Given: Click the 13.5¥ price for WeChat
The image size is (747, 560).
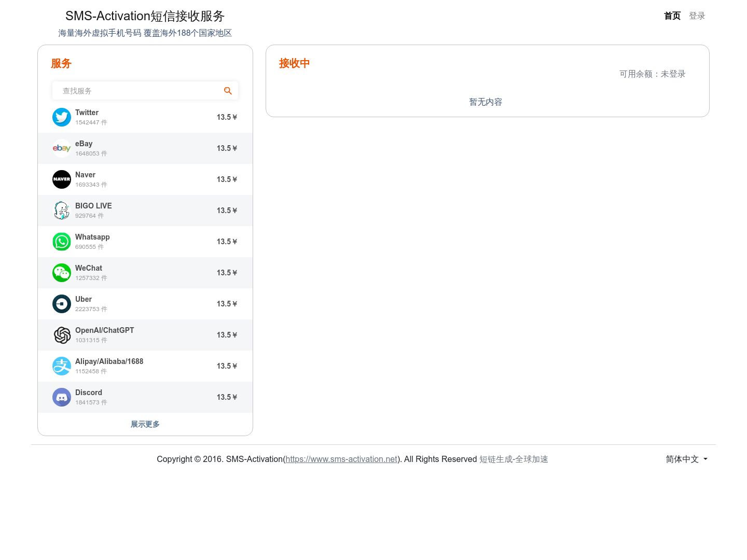Looking at the screenshot, I should [227, 273].
